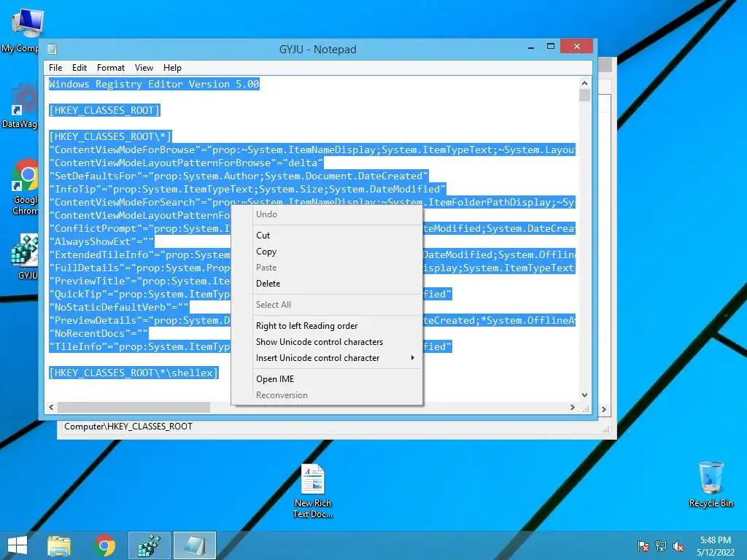Select Show Unicode control characters

click(x=327, y=342)
